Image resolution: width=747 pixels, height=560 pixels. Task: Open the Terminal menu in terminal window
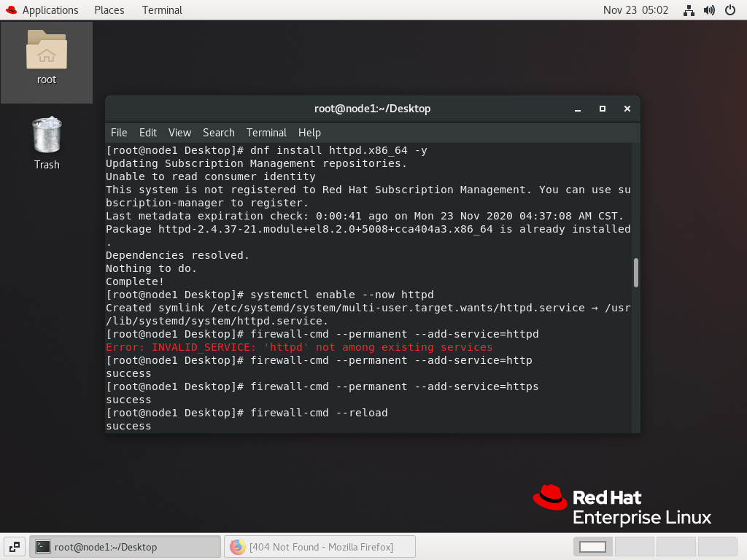coord(266,133)
